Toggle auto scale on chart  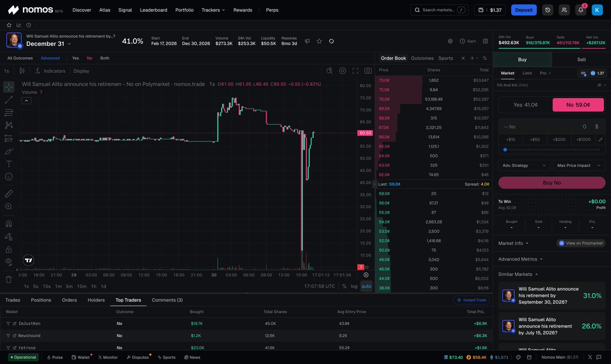(x=367, y=286)
